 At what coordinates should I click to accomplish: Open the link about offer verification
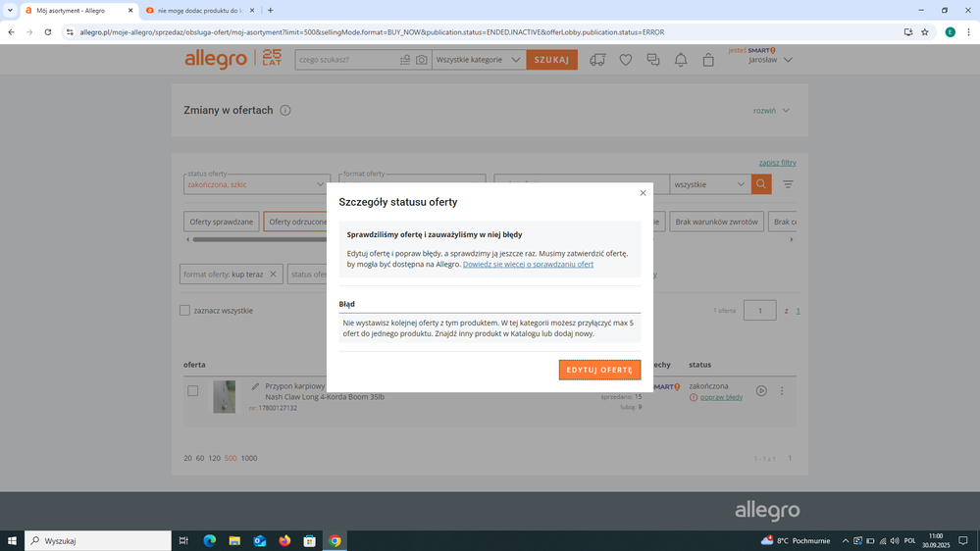[x=528, y=264]
